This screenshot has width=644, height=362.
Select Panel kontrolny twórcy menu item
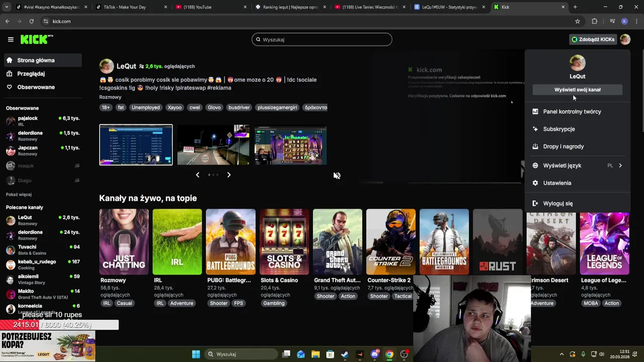[577, 112]
